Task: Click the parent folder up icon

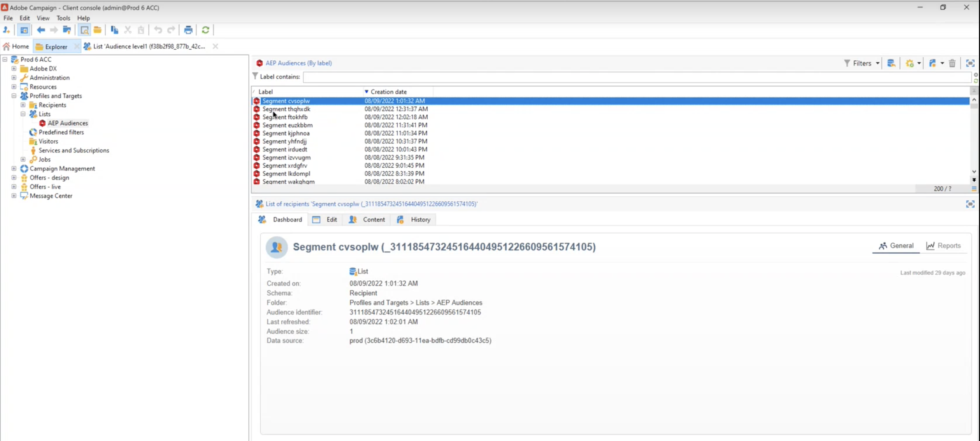Action: (67, 30)
